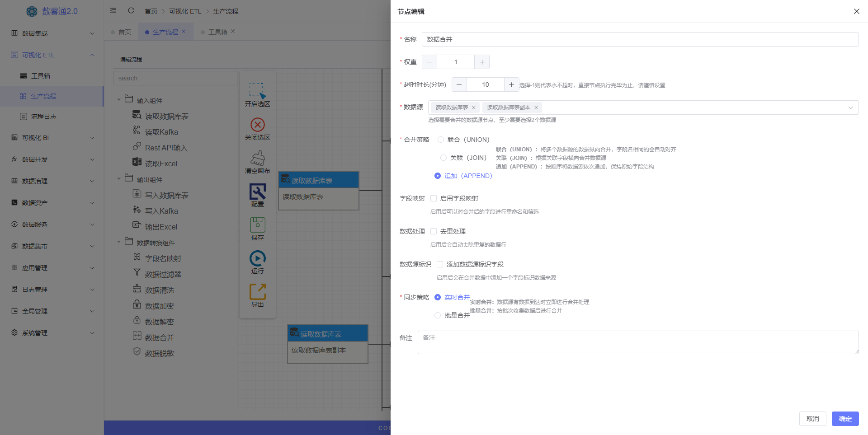
Task: Click the 导出 export icon
Action: click(x=257, y=292)
